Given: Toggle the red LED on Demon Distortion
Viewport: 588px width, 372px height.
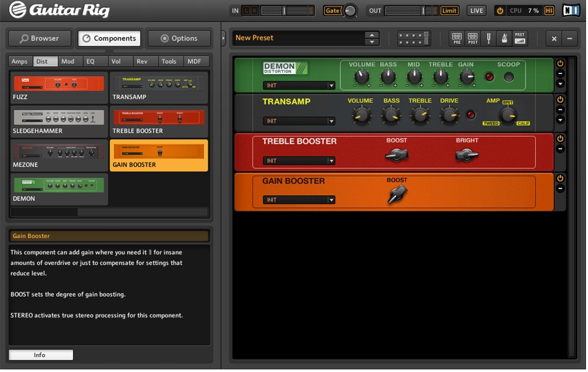Looking at the screenshot, I should pos(490,77).
